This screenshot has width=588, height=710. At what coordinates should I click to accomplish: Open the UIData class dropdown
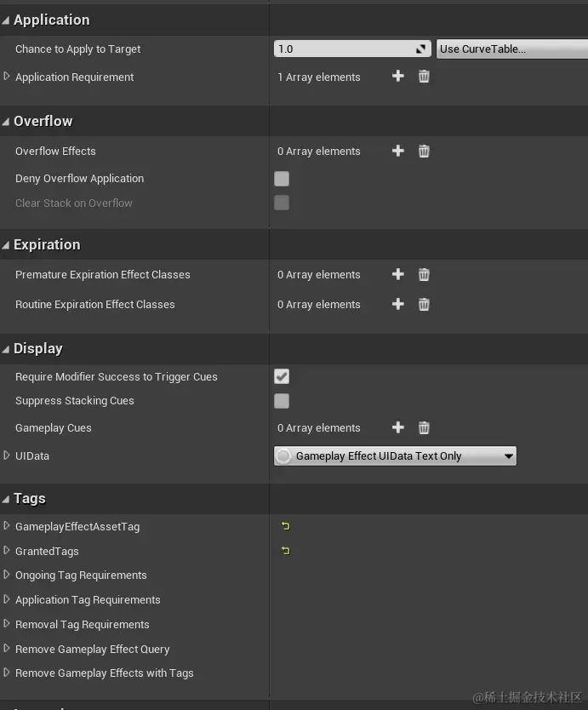[395, 456]
